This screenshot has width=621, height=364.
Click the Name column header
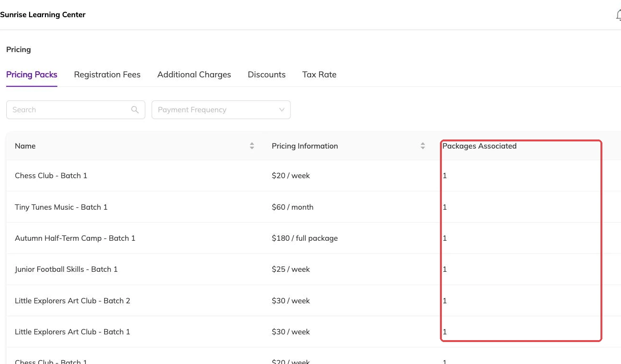[25, 146]
